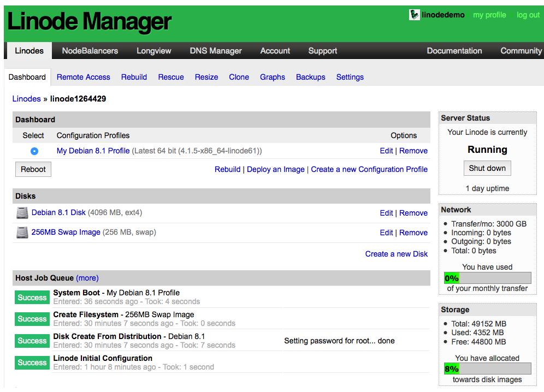Click the Success badge for System Boot
This screenshot has width=544, height=392.
coord(32,298)
